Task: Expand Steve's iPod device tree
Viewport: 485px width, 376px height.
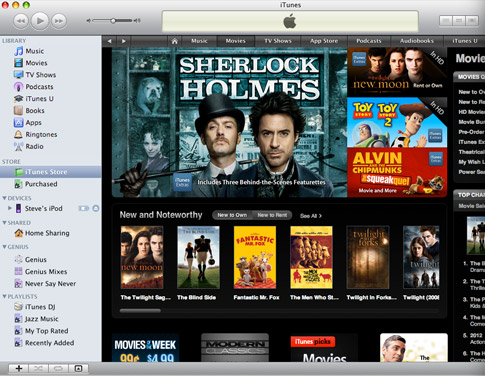Action: click(10, 208)
